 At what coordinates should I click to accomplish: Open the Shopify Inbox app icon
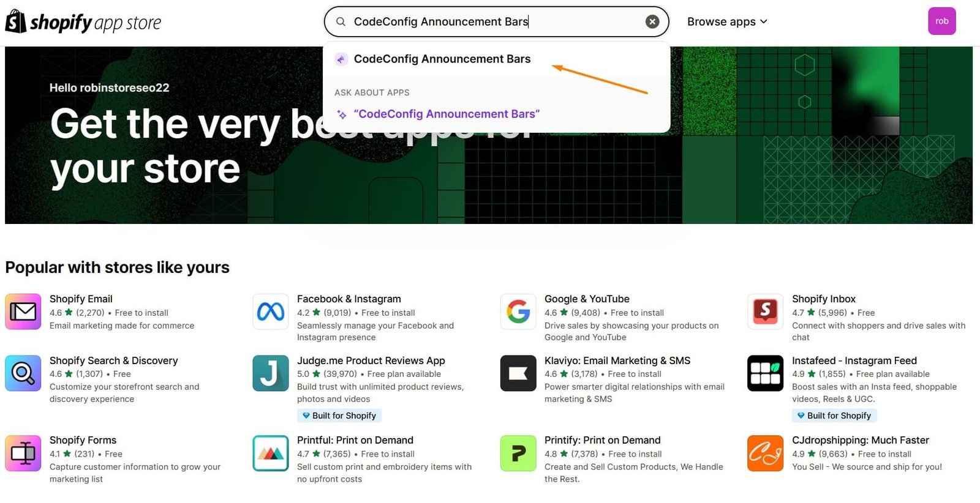pos(766,311)
